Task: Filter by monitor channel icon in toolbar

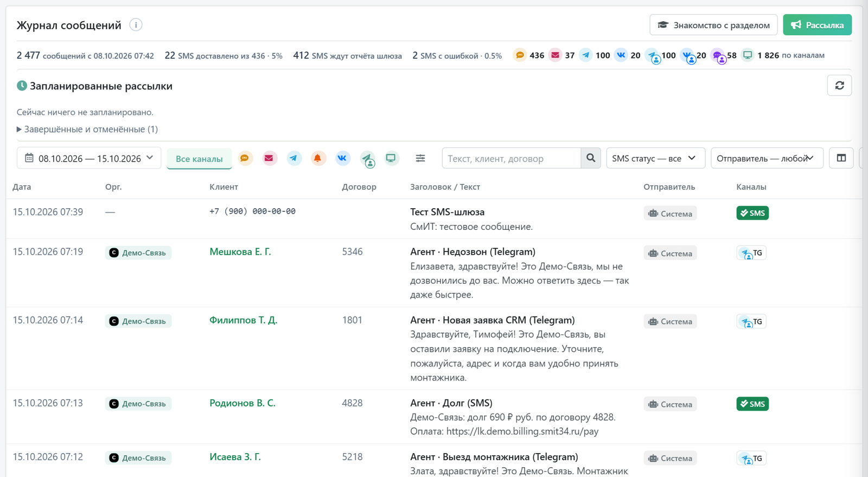Action: tap(391, 158)
